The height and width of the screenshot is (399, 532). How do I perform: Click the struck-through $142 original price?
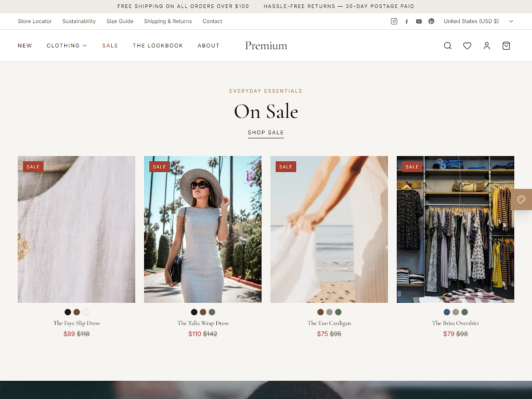pos(210,334)
